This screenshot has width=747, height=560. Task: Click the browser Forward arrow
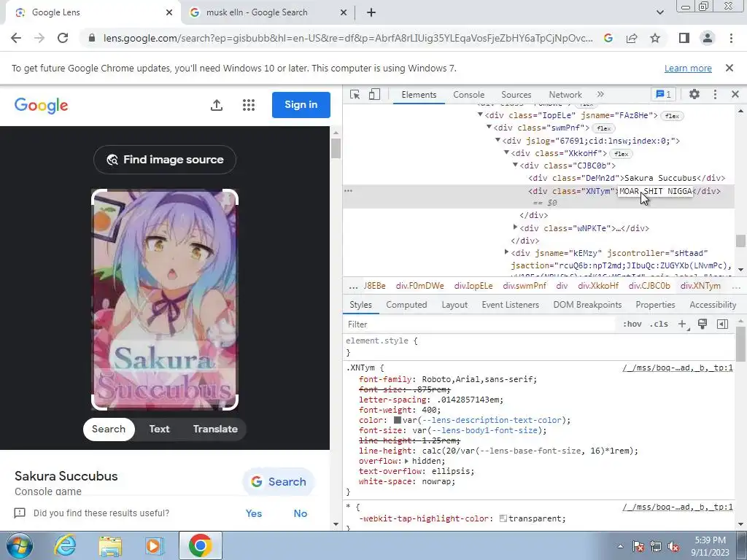(39, 38)
